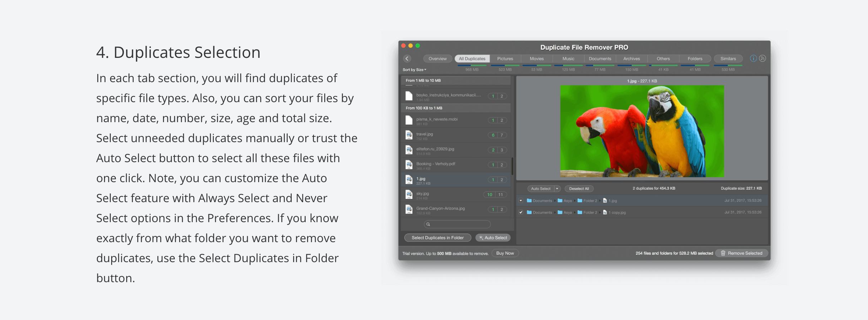This screenshot has width=868, height=320.
Task: Click the parrots preview image
Action: [642, 131]
